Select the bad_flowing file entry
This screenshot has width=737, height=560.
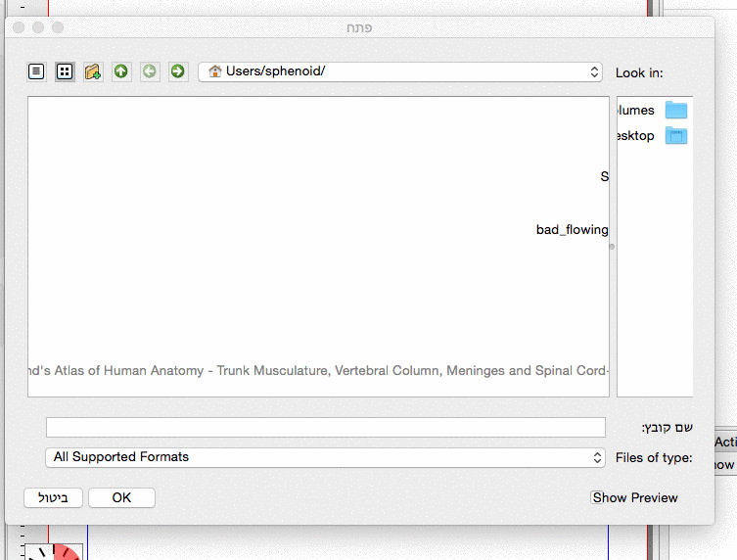tap(573, 230)
